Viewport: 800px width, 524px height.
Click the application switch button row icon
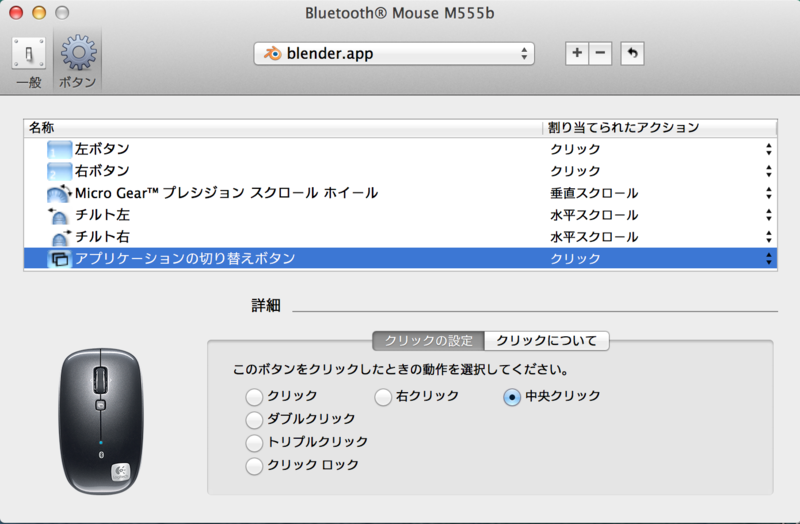pyautogui.click(x=59, y=259)
